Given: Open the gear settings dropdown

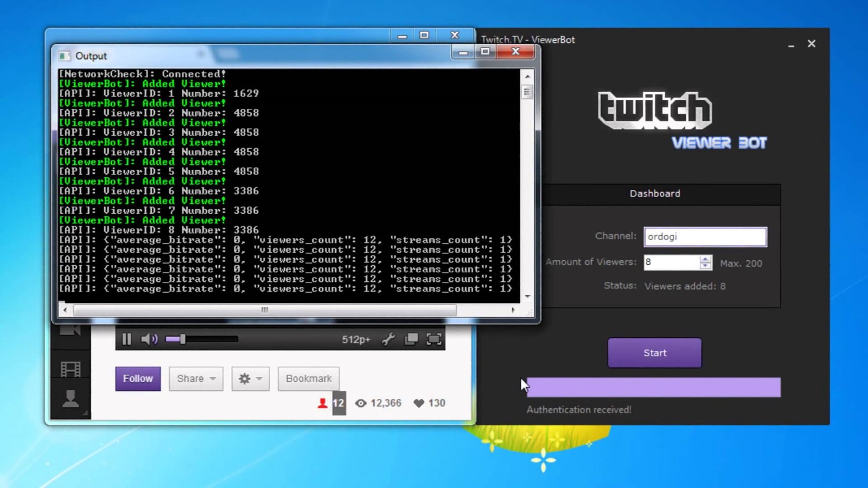Looking at the screenshot, I should pos(250,378).
